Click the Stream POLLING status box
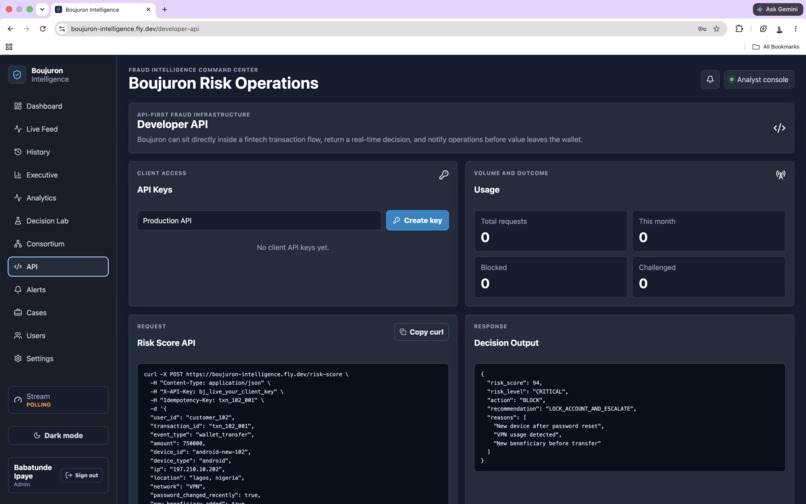This screenshot has width=806, height=504. (x=58, y=400)
